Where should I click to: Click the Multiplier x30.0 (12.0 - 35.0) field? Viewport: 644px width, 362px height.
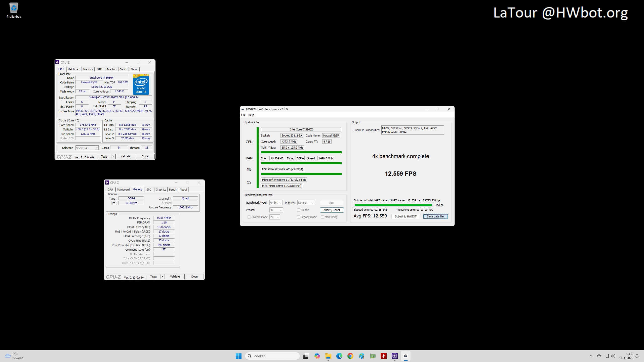(88, 129)
